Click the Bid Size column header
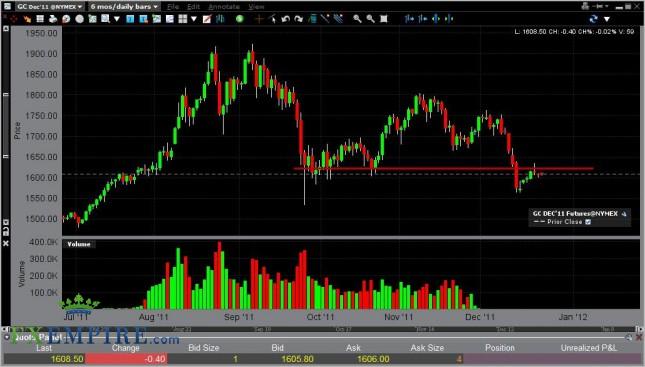The width and height of the screenshot is (645, 367). 203,348
